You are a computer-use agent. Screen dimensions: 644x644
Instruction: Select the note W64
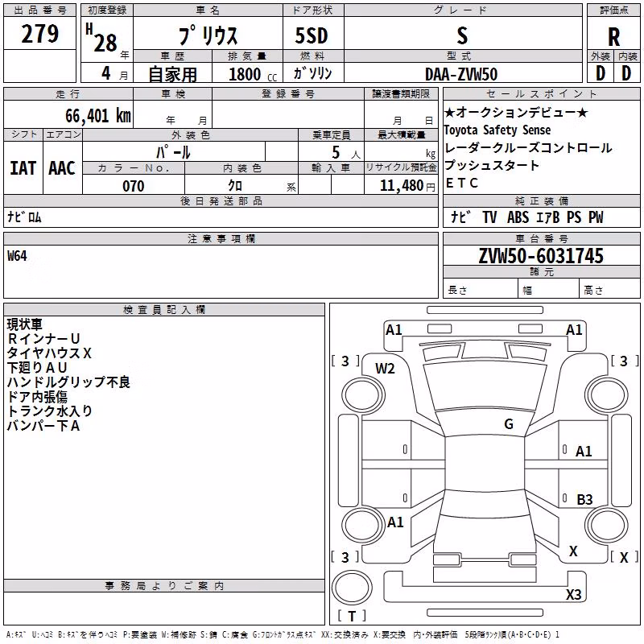point(17,256)
